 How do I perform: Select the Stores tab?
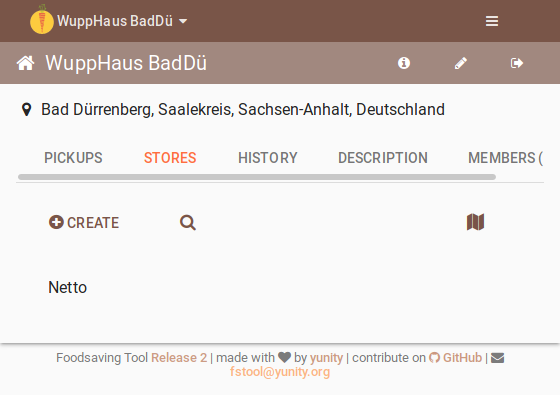170,158
